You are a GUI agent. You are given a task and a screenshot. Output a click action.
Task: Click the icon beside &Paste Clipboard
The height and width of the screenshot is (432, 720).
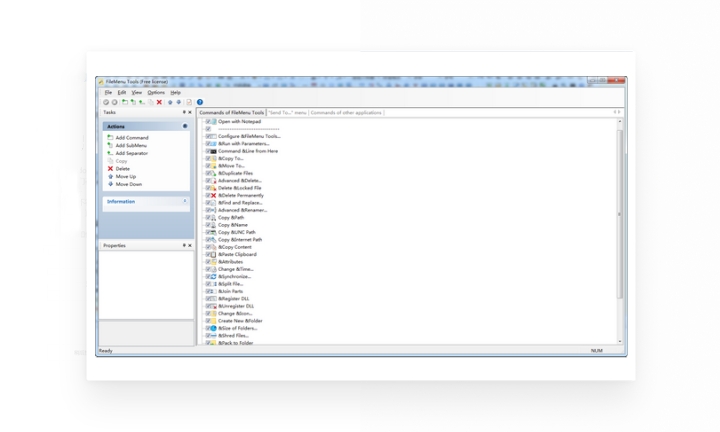[x=214, y=254]
